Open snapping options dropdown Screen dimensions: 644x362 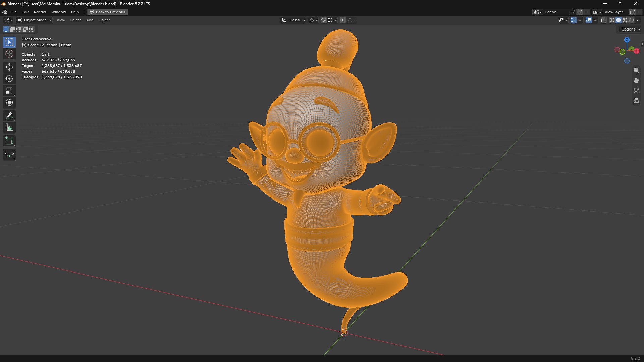(332, 20)
